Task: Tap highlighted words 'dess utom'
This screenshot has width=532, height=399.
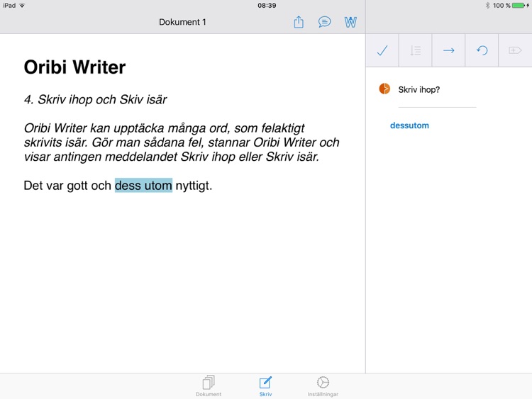Action: (x=143, y=186)
